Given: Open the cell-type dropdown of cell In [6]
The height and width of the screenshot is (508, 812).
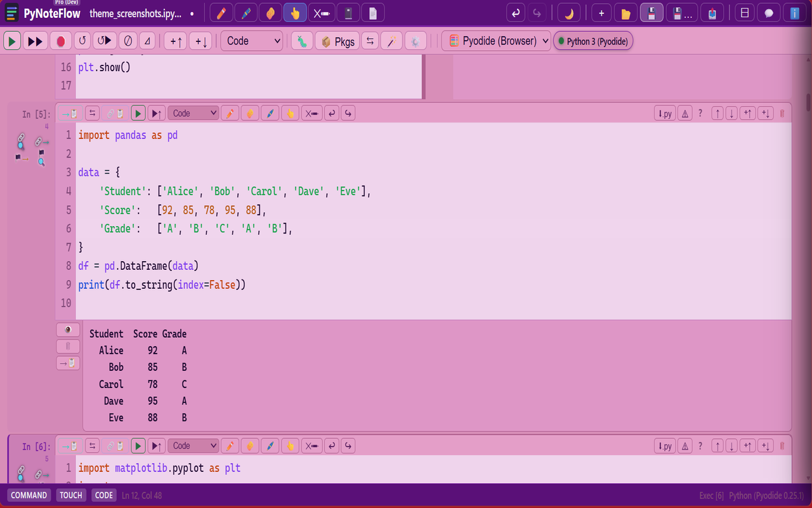Looking at the screenshot, I should 193,446.
